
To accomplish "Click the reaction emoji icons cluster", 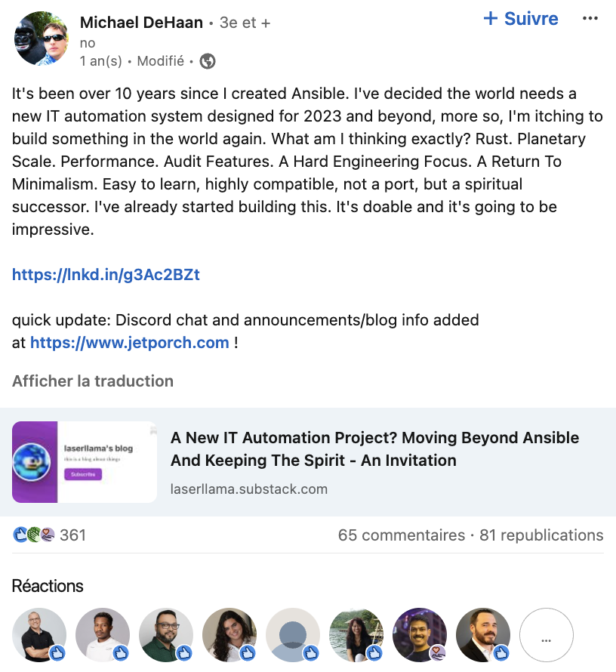I will [34, 535].
